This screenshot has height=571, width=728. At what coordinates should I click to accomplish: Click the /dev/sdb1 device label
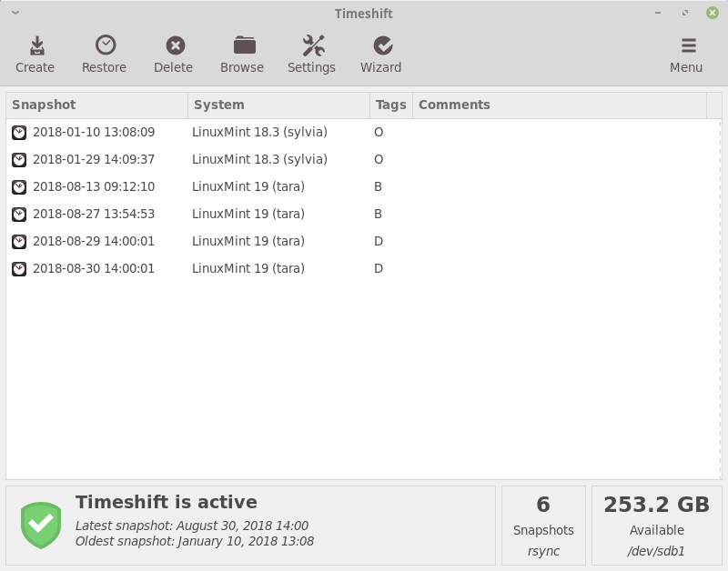pyautogui.click(x=656, y=551)
